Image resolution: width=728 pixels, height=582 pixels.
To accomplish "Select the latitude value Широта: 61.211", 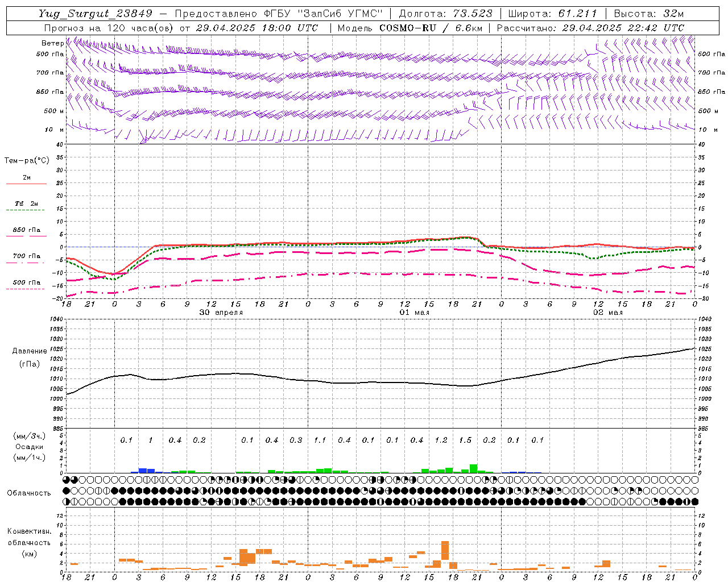I will point(553,14).
